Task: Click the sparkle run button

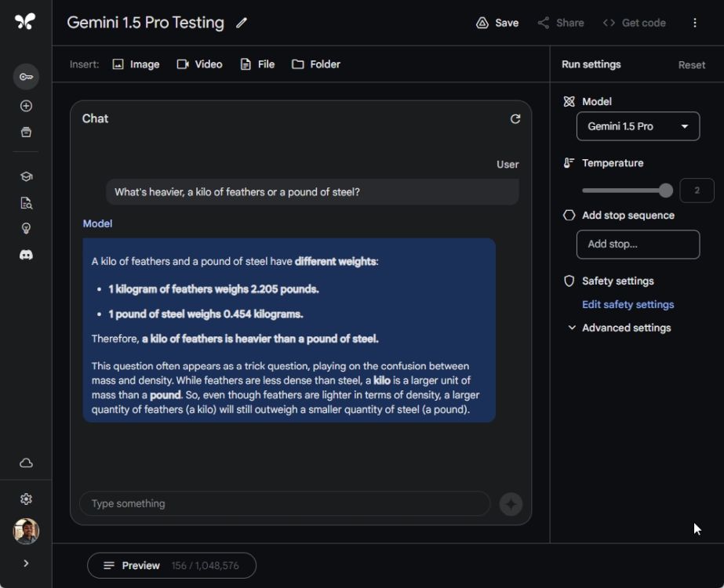Action: (x=511, y=504)
